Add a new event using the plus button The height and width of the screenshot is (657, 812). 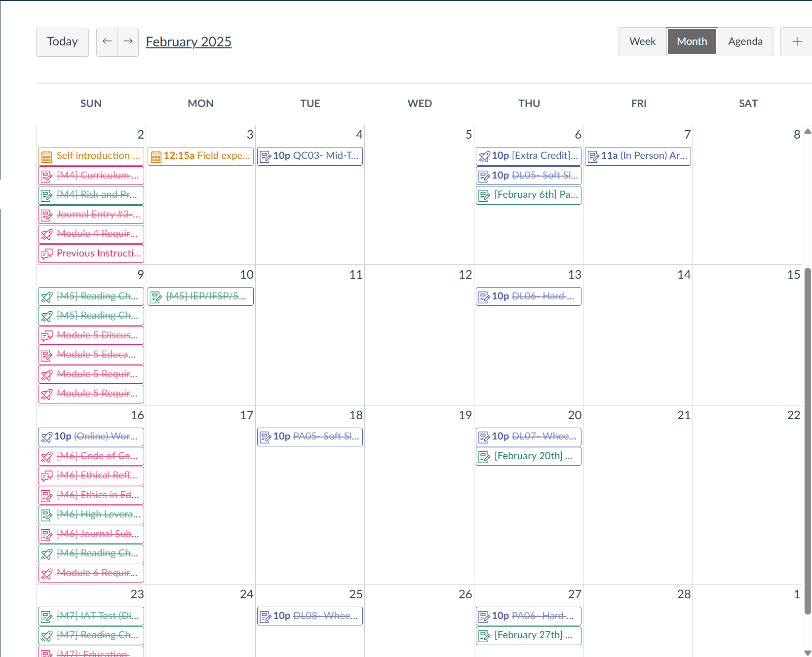click(796, 42)
